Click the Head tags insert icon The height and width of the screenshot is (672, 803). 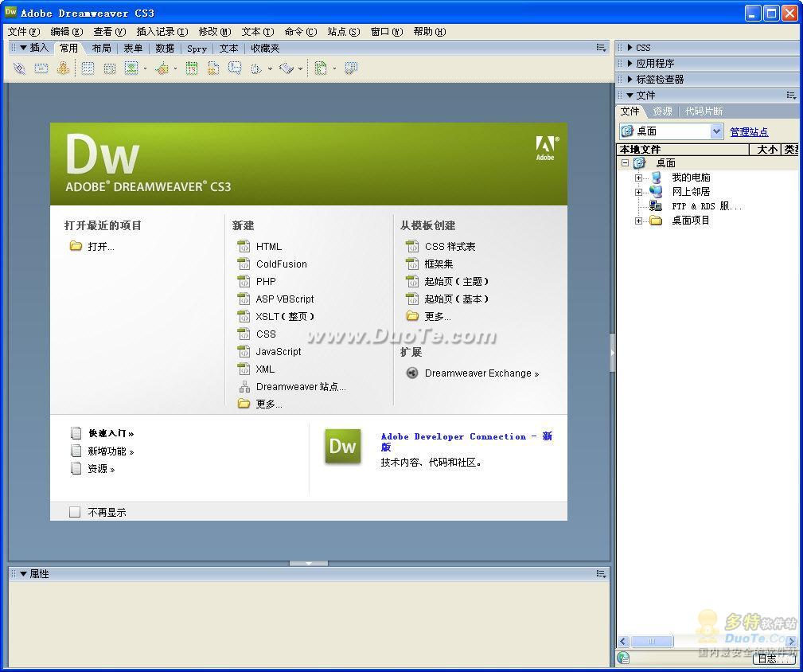click(x=256, y=68)
